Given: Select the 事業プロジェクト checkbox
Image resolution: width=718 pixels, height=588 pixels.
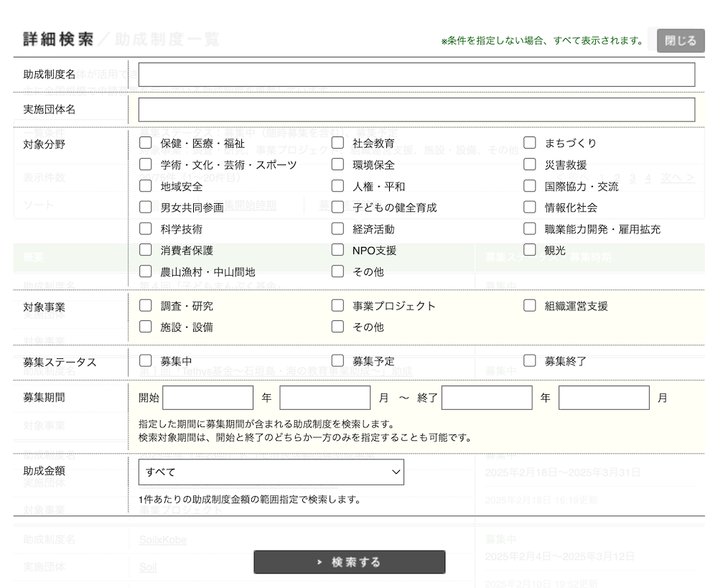Looking at the screenshot, I should (337, 305).
